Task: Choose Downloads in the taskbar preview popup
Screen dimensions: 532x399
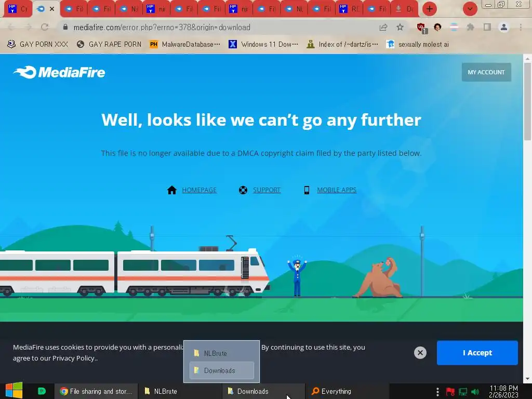Action: click(x=221, y=370)
